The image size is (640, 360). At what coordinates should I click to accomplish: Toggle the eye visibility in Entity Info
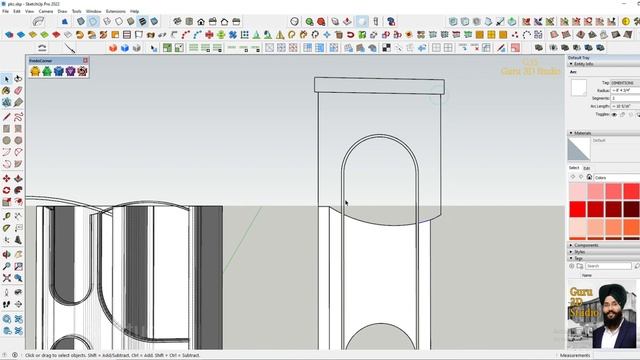(614, 115)
